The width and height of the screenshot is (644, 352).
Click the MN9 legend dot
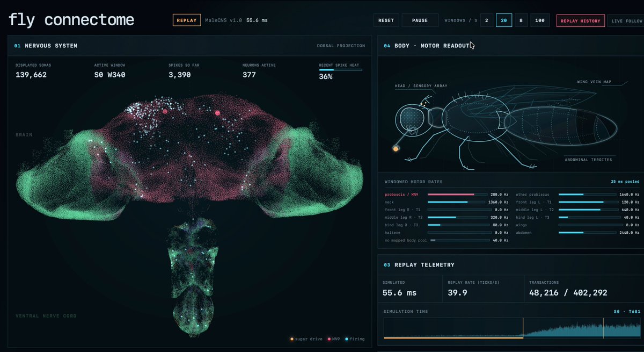329,339
